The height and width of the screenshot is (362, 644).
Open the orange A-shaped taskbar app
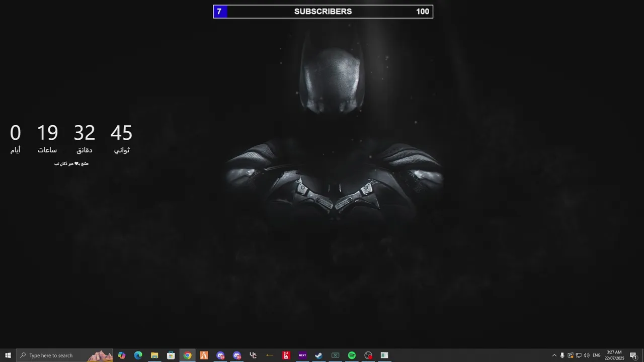[204, 355]
